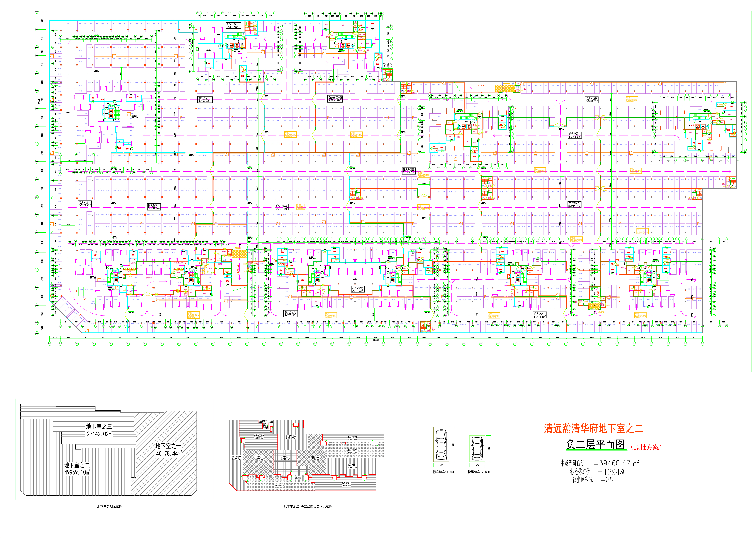The image size is (756, 538).
Task: Click 防火分区十三 S=3810.99 label in main plan
Action: [335, 99]
